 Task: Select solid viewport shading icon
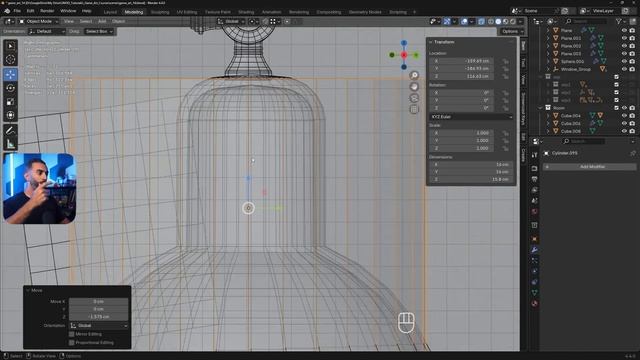click(x=498, y=21)
